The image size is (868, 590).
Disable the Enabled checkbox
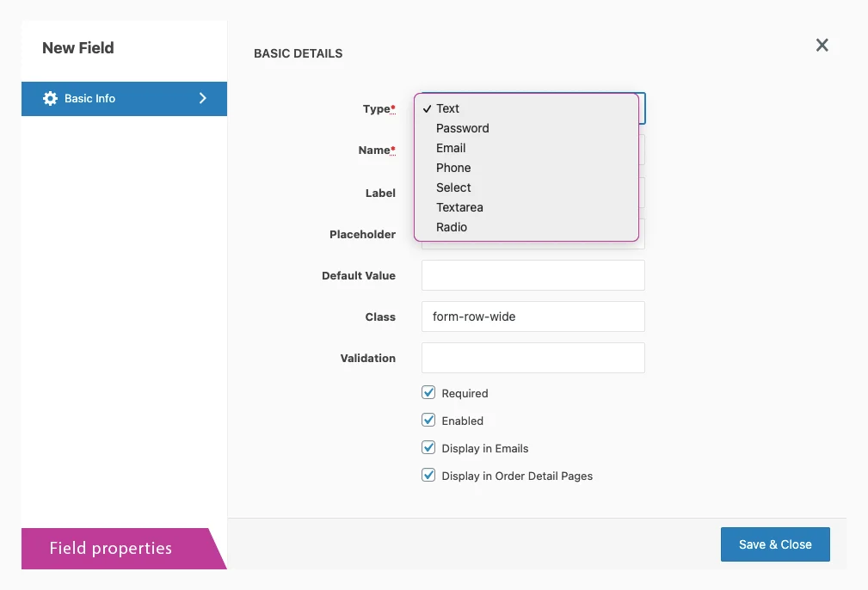click(x=428, y=420)
